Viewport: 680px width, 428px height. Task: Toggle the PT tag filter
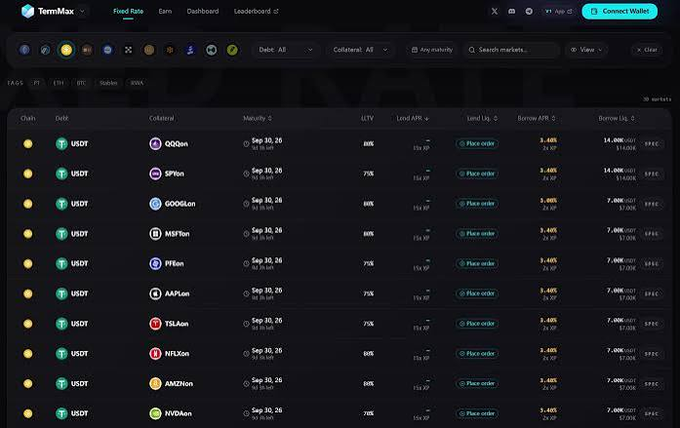(x=37, y=83)
